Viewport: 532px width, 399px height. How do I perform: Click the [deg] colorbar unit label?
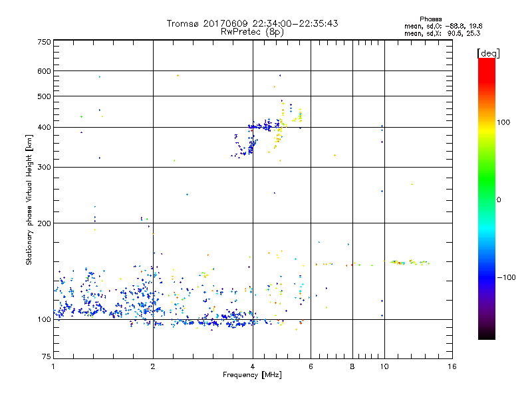[488, 53]
